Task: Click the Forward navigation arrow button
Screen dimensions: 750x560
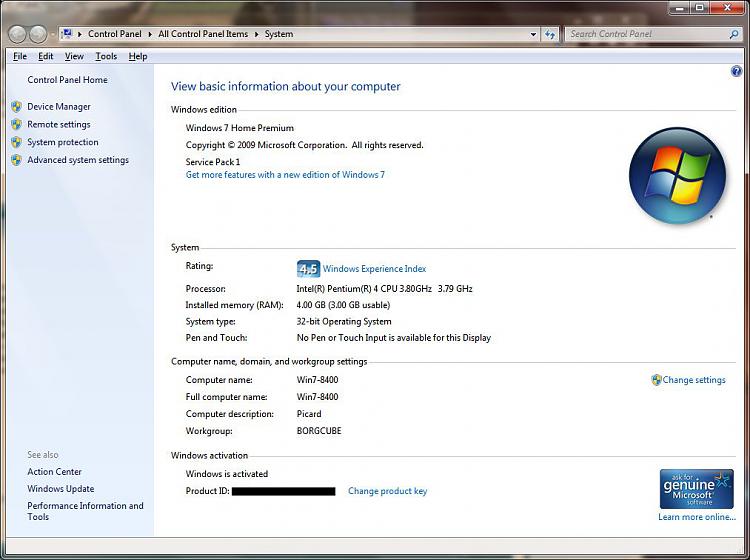Action: [38, 34]
